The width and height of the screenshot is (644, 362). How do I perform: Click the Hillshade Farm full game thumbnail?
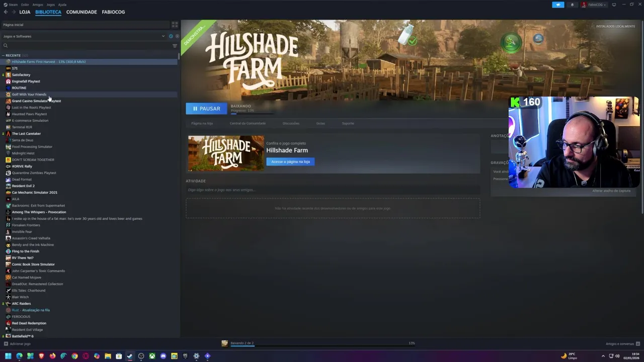226,153
